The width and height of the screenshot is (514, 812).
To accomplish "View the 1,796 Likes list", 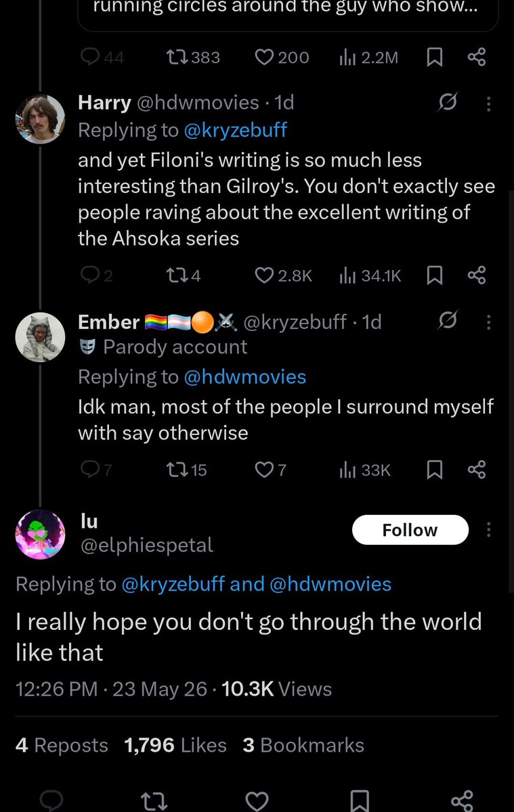I will coord(175,745).
